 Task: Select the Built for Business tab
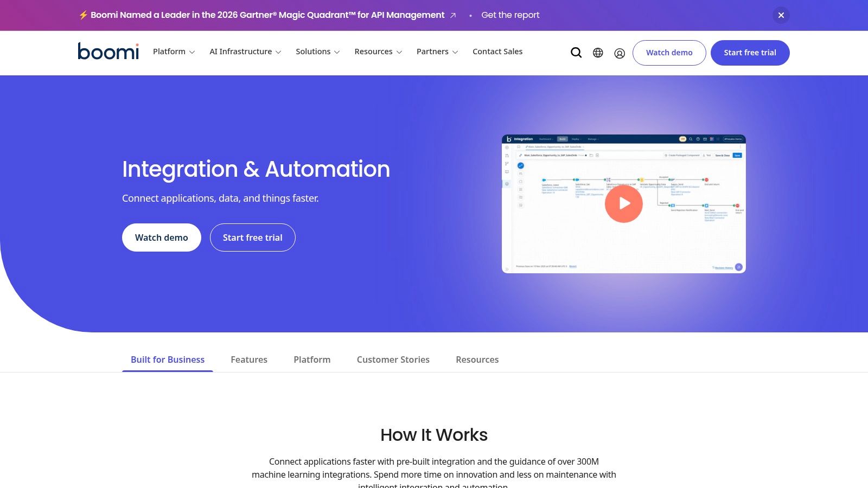[168, 359]
